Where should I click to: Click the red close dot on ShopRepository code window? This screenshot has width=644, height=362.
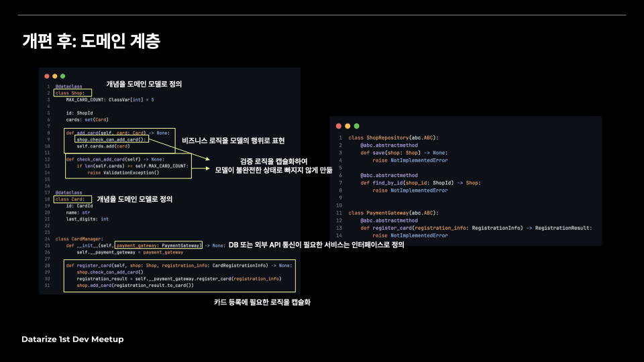click(338, 126)
